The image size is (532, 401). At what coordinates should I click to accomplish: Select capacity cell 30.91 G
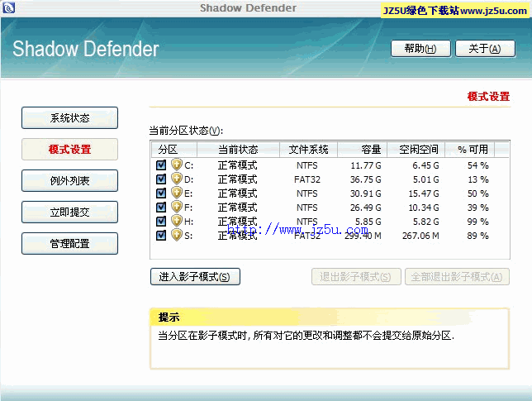(366, 193)
